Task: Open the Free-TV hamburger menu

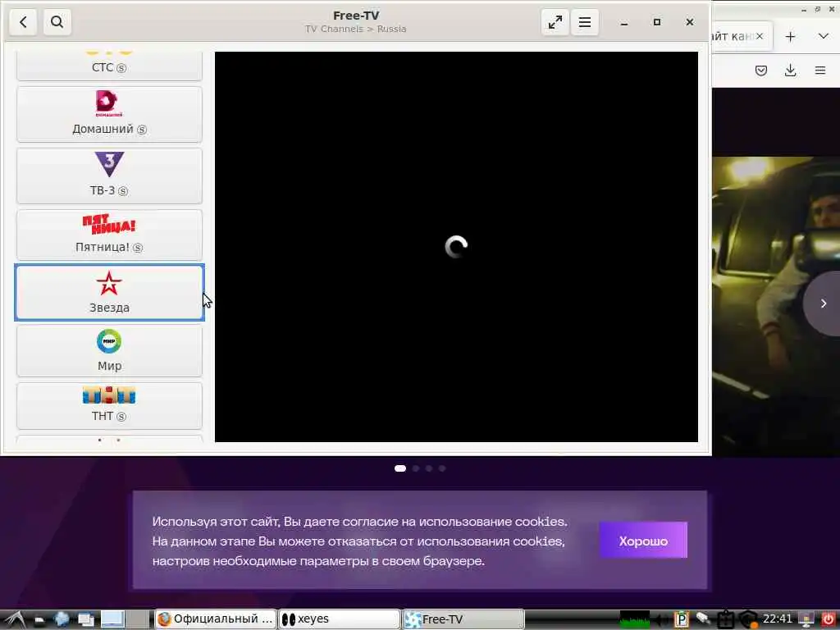Action: (584, 22)
